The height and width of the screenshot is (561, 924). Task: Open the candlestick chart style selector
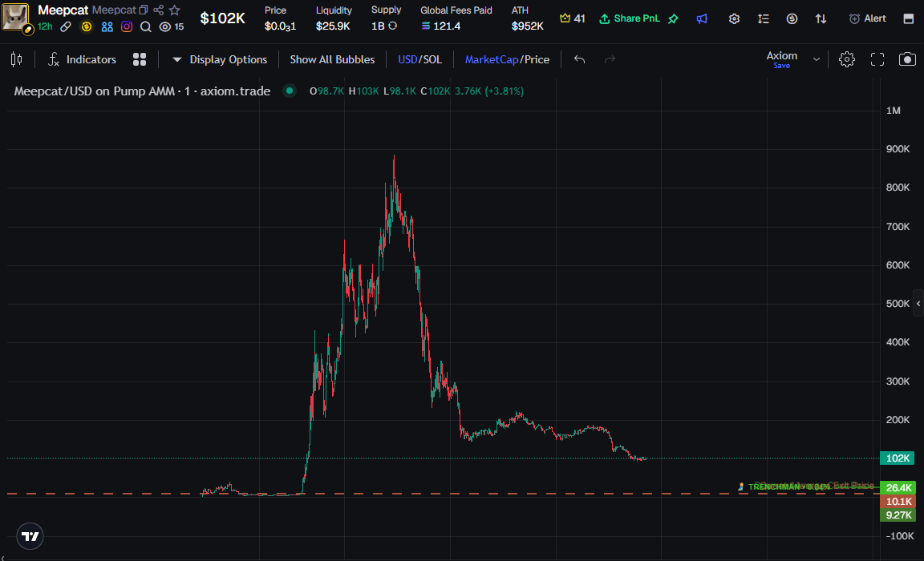[17, 59]
